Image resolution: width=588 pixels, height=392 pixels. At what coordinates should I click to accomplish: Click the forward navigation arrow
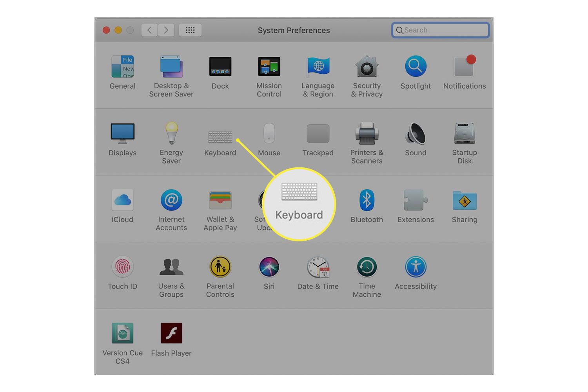[x=166, y=30]
